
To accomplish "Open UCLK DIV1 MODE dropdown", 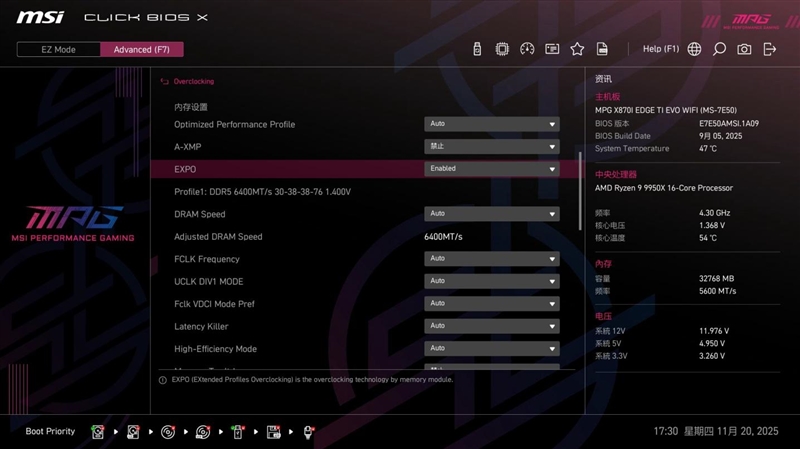I will 492,281.
